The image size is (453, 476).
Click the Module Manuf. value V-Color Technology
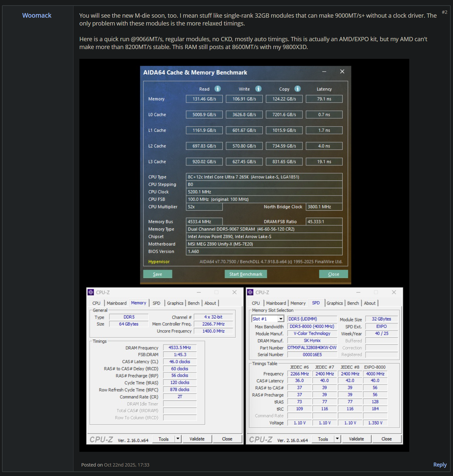coord(312,333)
